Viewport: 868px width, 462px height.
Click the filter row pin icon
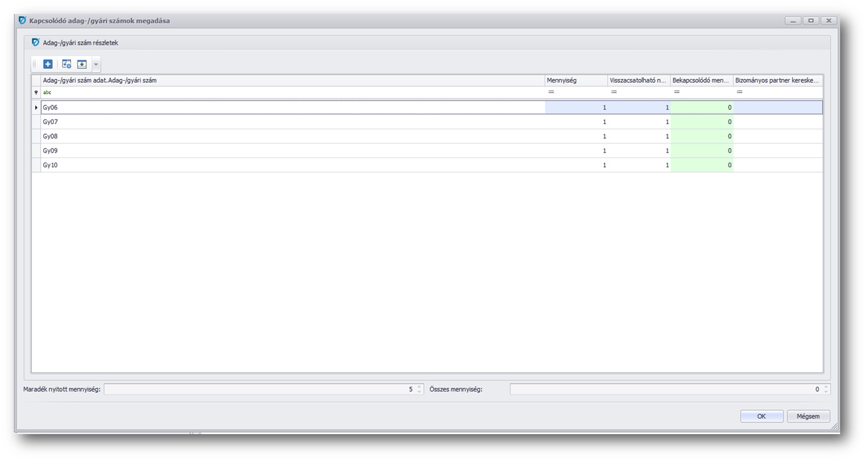click(36, 92)
